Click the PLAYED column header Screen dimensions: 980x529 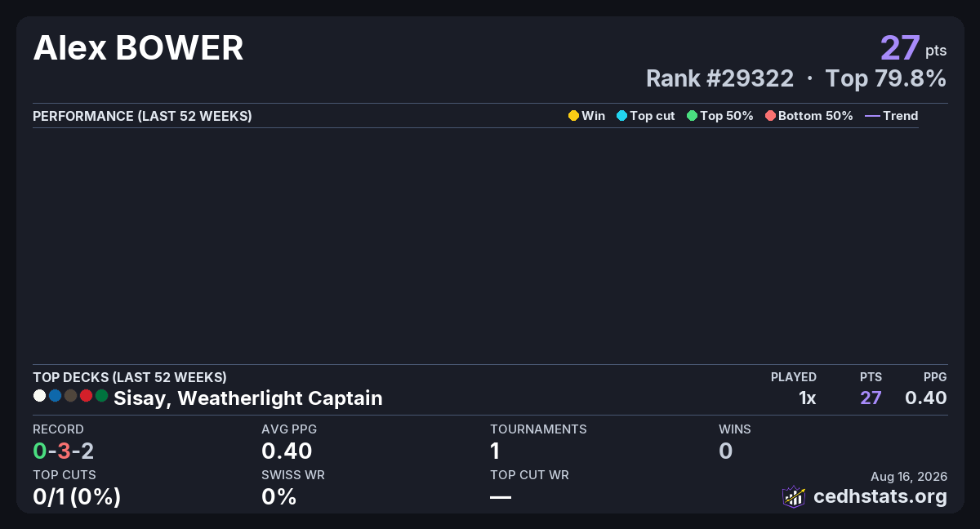pyautogui.click(x=794, y=377)
